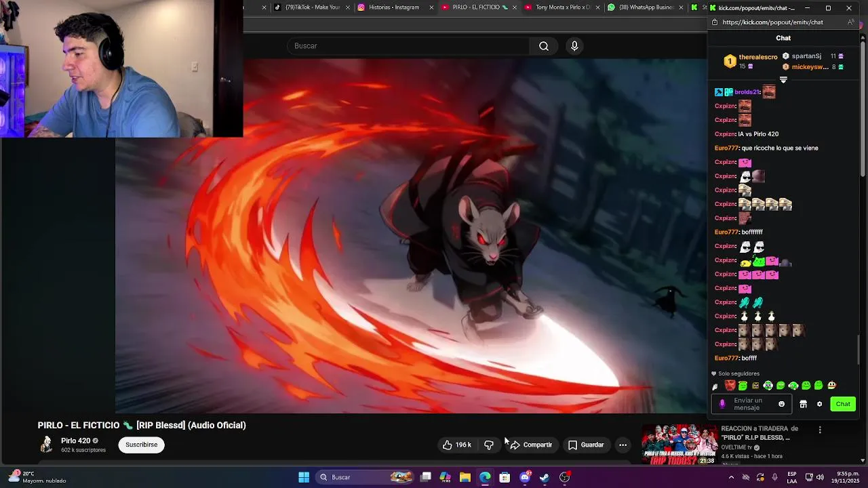Open options for the recommended REACCION video
The image size is (868, 488).
[x=820, y=430]
